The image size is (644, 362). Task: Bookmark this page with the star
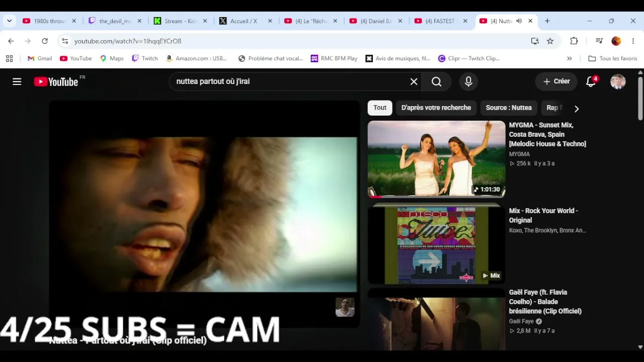coord(550,41)
